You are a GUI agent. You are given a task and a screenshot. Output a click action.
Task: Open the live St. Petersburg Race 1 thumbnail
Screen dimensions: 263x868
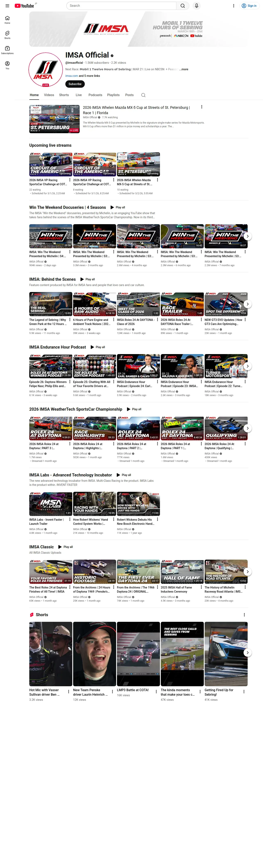[x=54, y=119]
